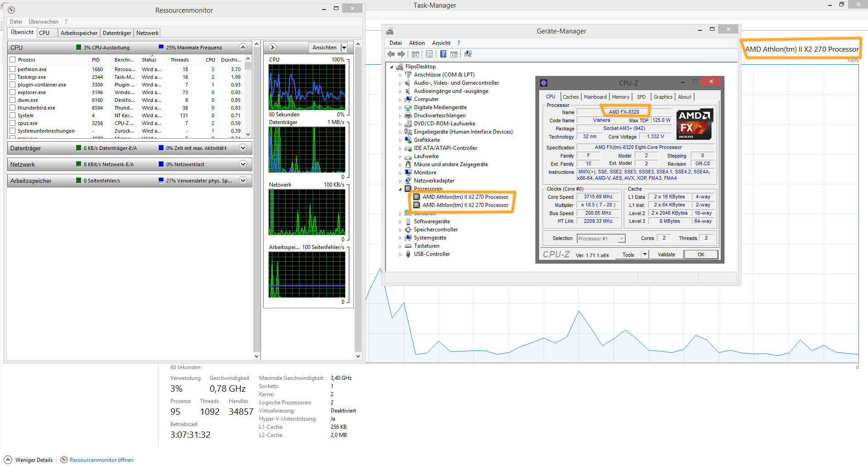The height and width of the screenshot is (470, 868).
Task: Click the Ansichten button in Ressourcenmonitor
Action: [324, 48]
